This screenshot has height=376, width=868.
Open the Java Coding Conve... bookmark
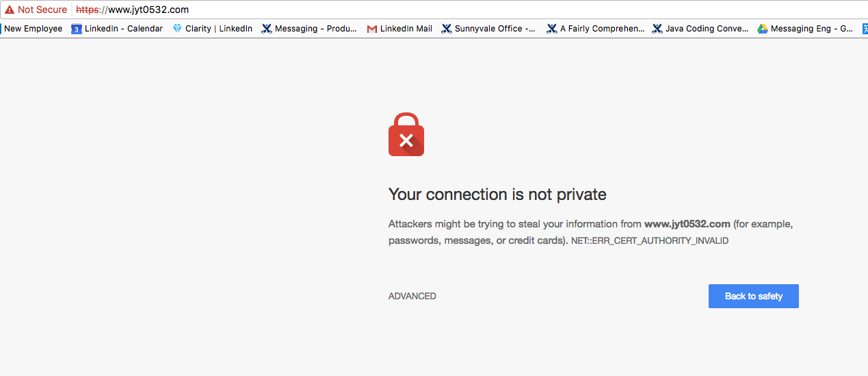coord(700,29)
